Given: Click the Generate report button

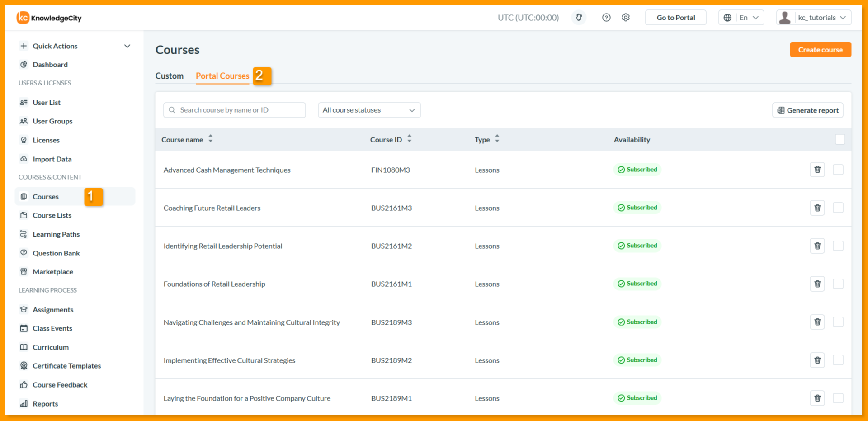Looking at the screenshot, I should coord(808,110).
